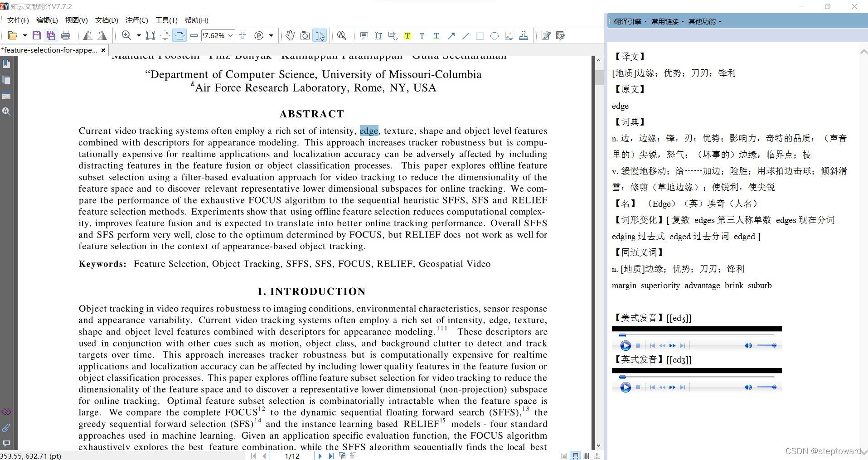Open a file with the folder icon
The height and width of the screenshot is (460, 868).
pos(13,36)
